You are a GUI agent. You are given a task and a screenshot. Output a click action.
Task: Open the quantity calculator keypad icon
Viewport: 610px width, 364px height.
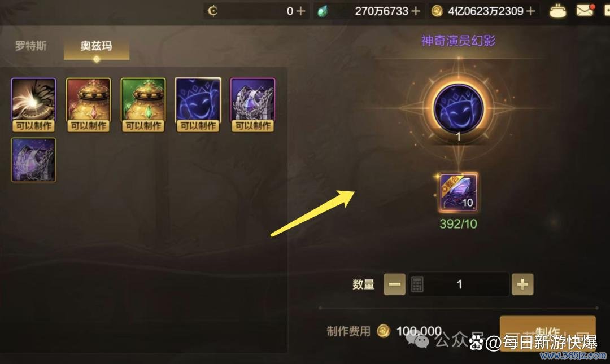pyautogui.click(x=417, y=284)
